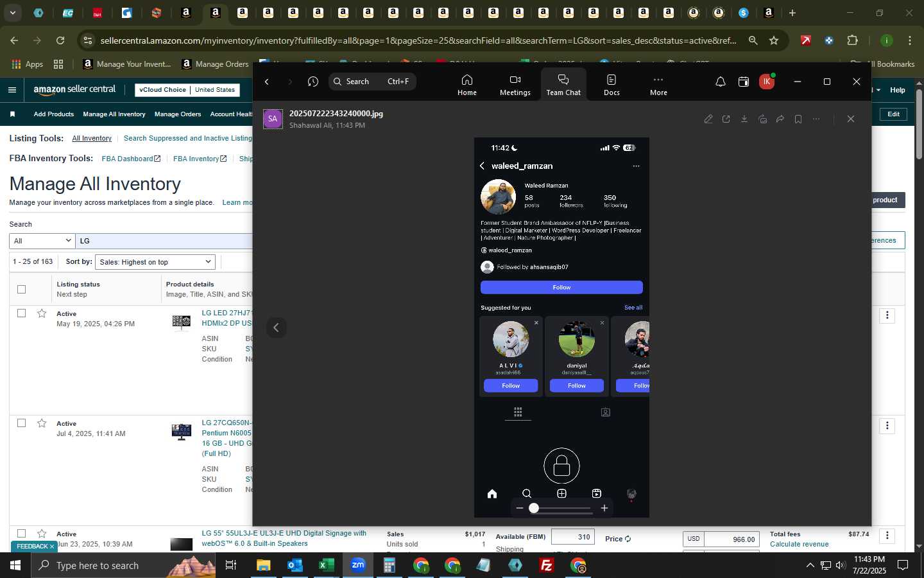Image resolution: width=924 pixels, height=578 pixels.
Task: Open FileZilla from taskbar
Action: click(x=547, y=565)
